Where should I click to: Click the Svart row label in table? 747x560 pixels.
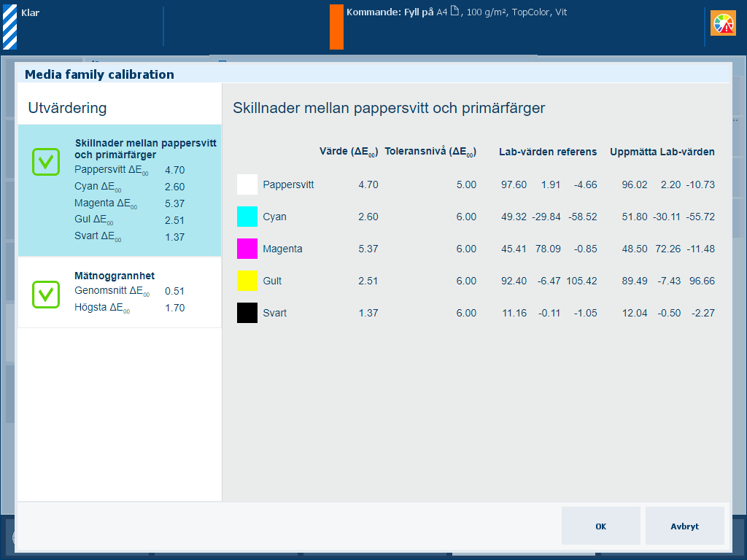[275, 313]
